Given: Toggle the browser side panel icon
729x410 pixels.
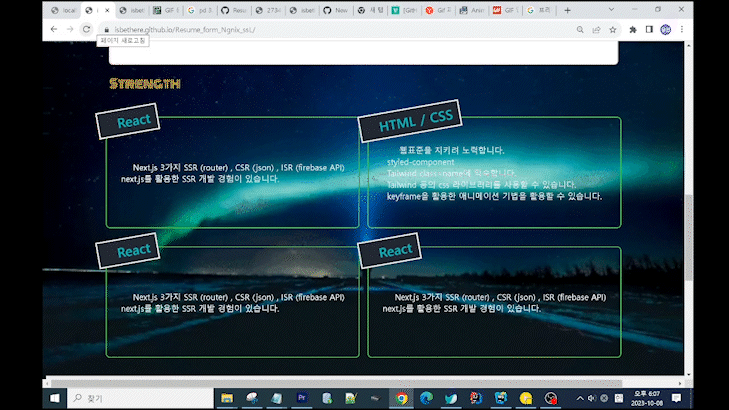Looking at the screenshot, I should coord(649,30).
